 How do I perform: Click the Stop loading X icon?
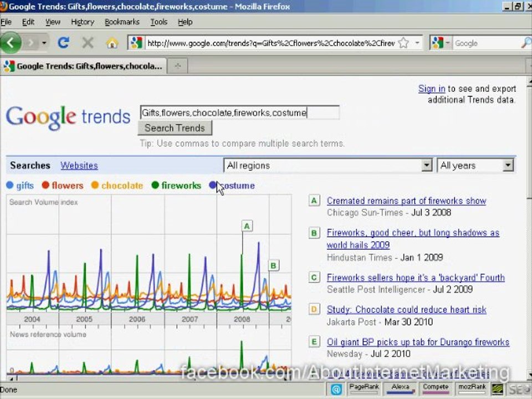click(88, 43)
